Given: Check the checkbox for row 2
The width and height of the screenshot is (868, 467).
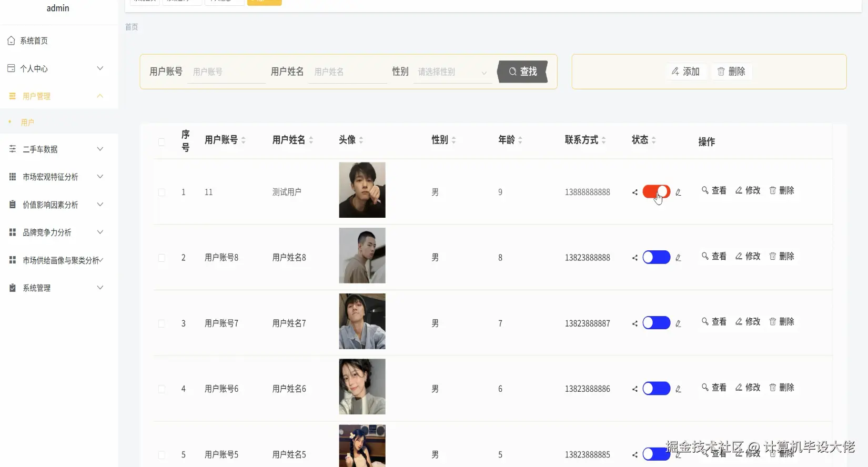Looking at the screenshot, I should pyautogui.click(x=162, y=258).
